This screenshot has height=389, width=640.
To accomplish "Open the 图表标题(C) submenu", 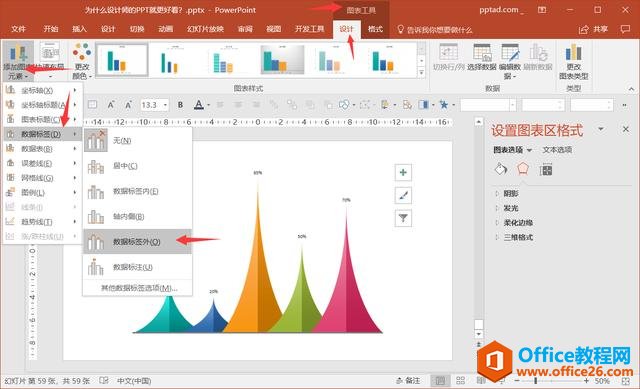I will click(42, 119).
